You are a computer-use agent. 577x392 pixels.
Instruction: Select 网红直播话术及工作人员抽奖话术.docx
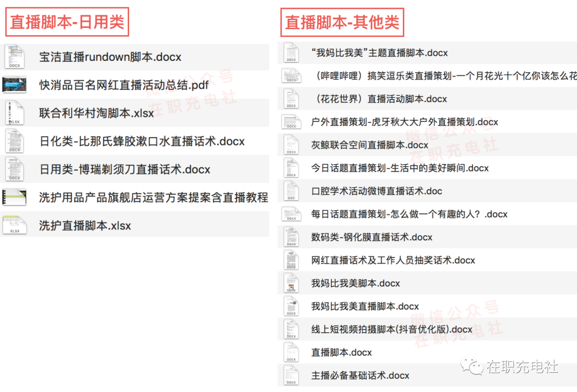(393, 260)
